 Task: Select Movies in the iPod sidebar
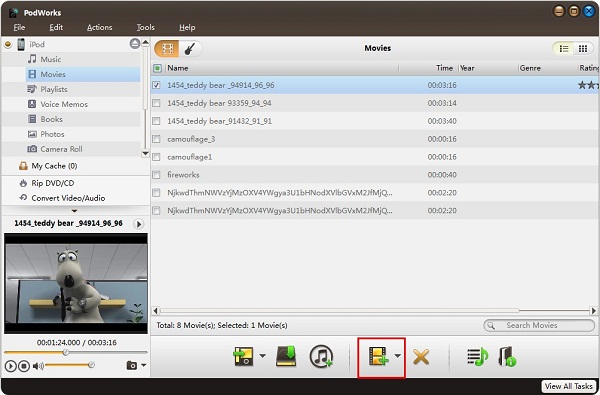pos(53,74)
